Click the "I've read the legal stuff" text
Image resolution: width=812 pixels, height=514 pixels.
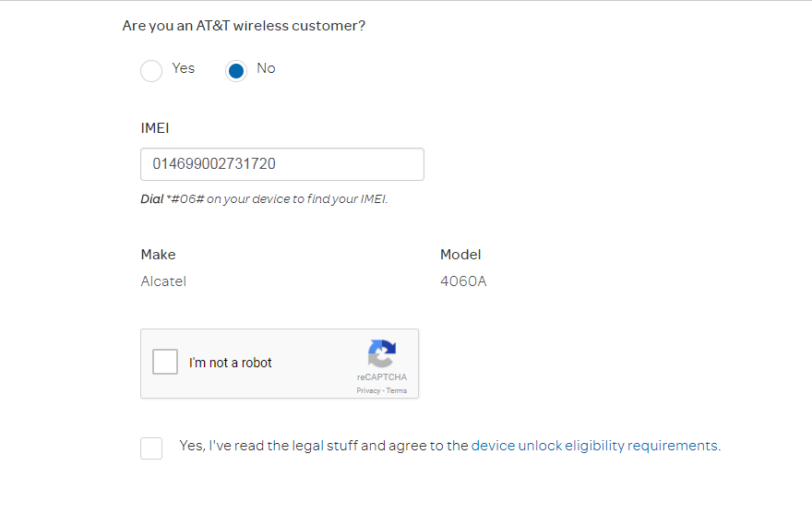pos(323,446)
